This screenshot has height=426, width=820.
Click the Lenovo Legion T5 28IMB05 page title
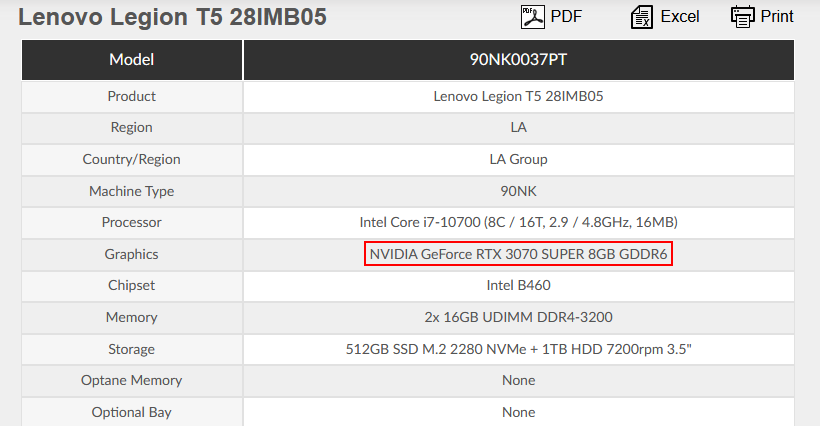click(173, 17)
